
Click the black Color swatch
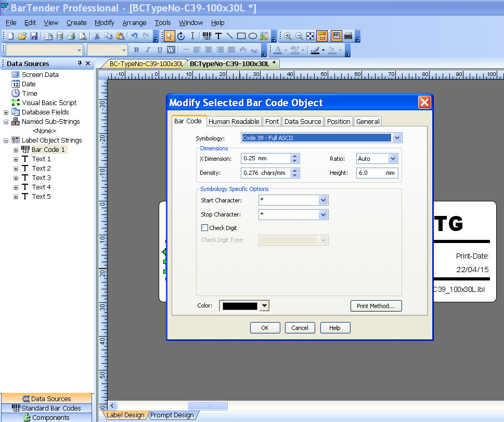point(240,306)
